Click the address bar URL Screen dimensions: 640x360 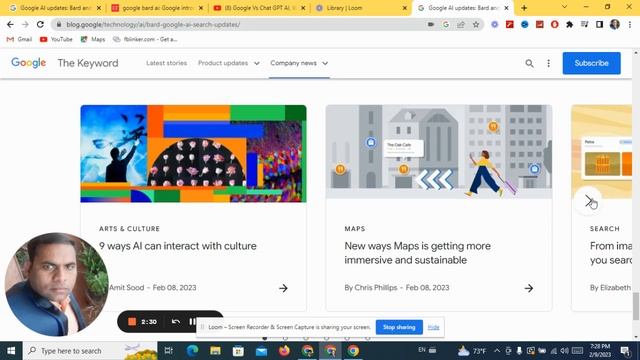(x=153, y=24)
